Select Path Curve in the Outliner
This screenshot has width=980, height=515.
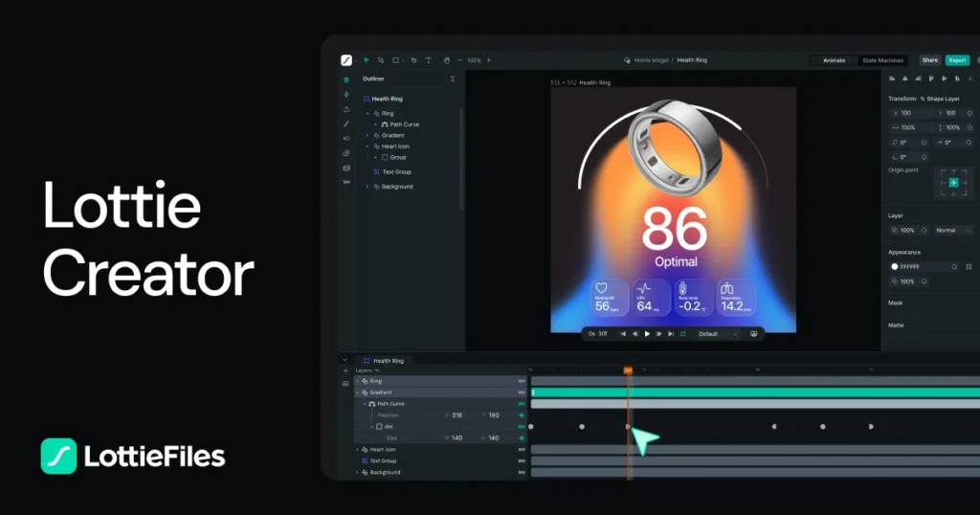coord(405,124)
